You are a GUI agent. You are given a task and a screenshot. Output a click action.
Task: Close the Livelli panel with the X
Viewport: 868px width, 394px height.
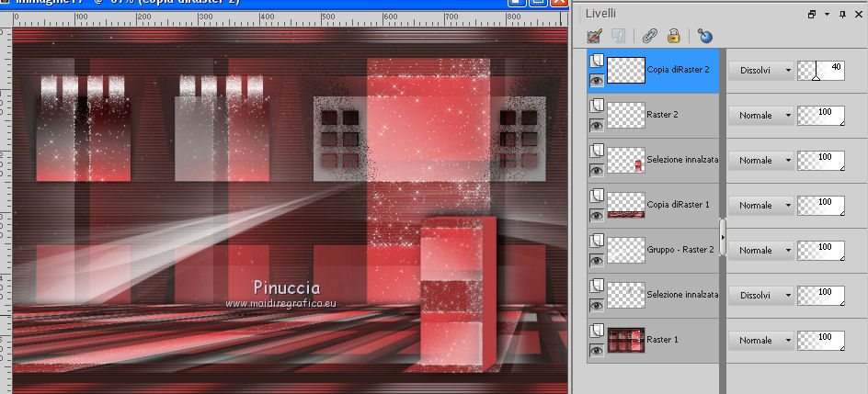point(859,15)
